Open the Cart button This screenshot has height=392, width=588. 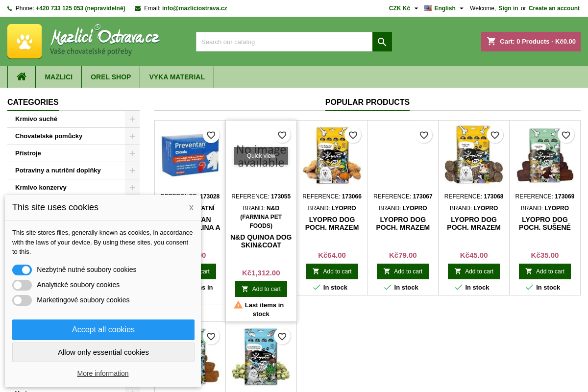click(x=531, y=42)
